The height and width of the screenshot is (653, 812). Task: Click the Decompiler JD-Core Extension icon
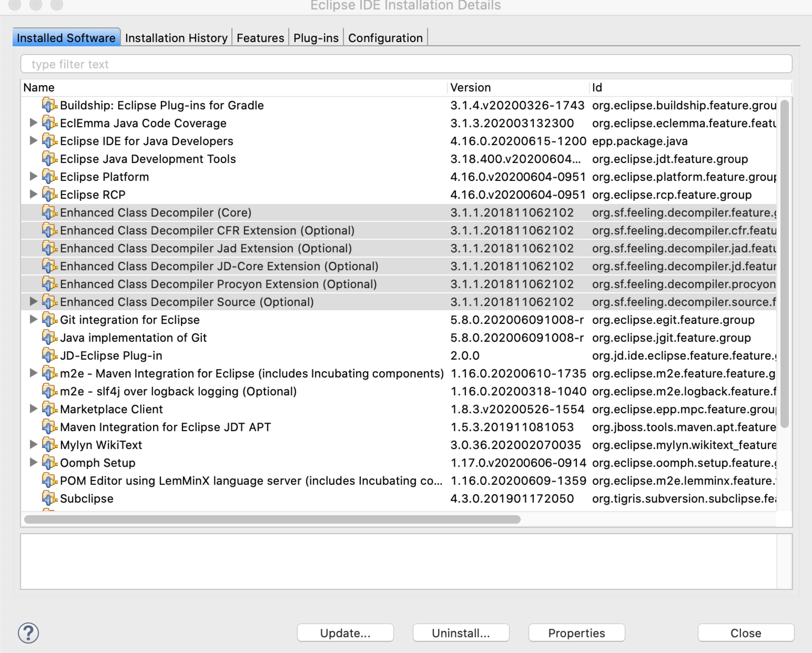point(49,266)
